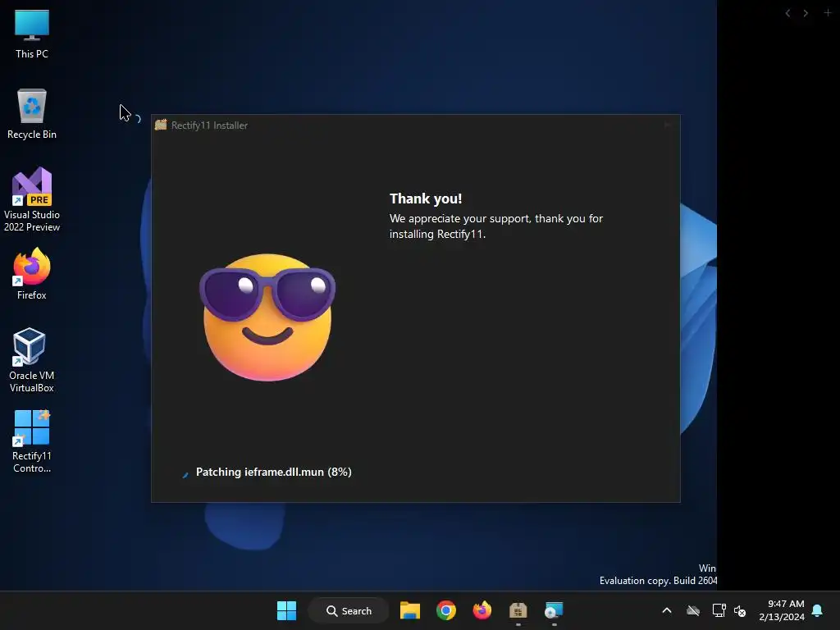Click the plus icon at the top right
840x630 pixels.
point(828,13)
